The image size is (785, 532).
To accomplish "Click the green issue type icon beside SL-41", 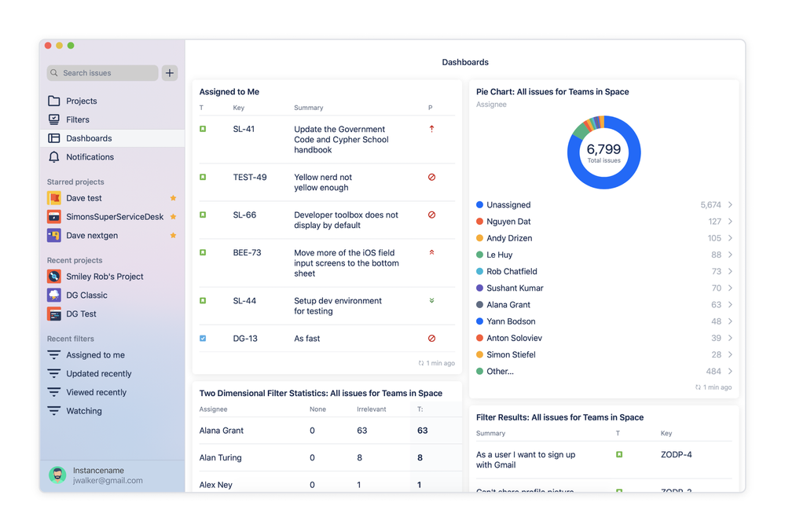I will click(x=201, y=129).
